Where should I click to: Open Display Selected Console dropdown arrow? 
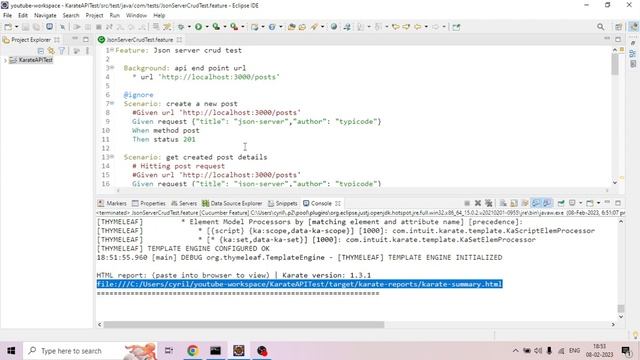(x=580, y=203)
